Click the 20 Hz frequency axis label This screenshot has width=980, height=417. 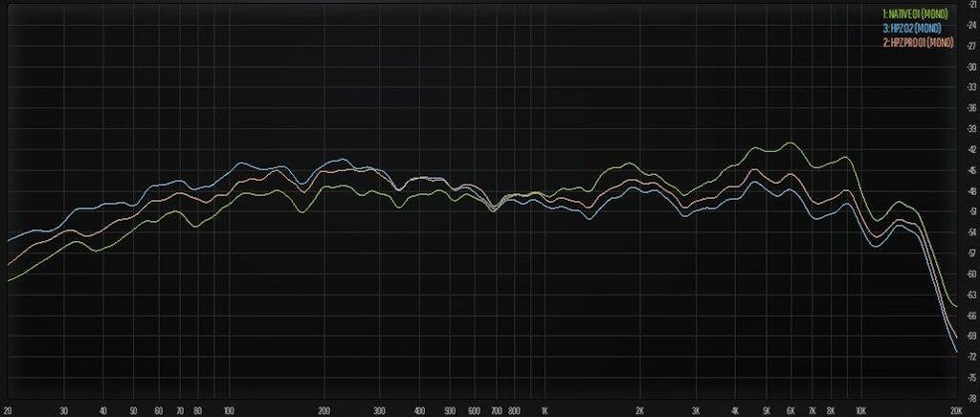click(8, 409)
